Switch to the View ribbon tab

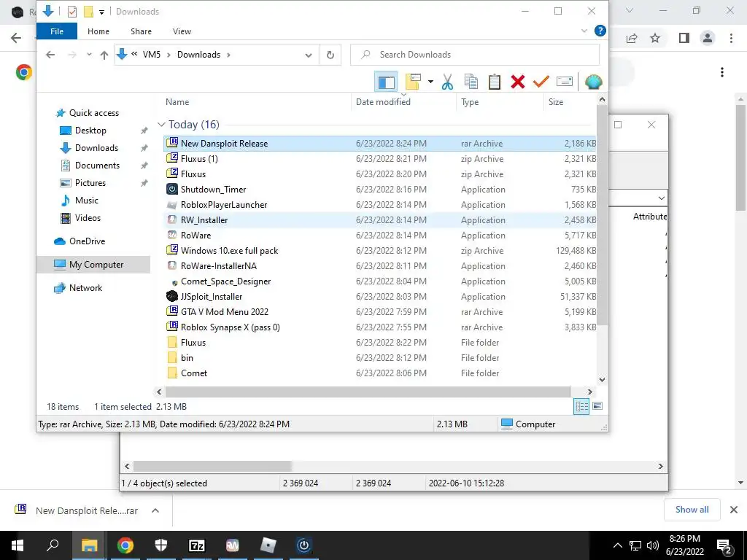[x=182, y=31]
